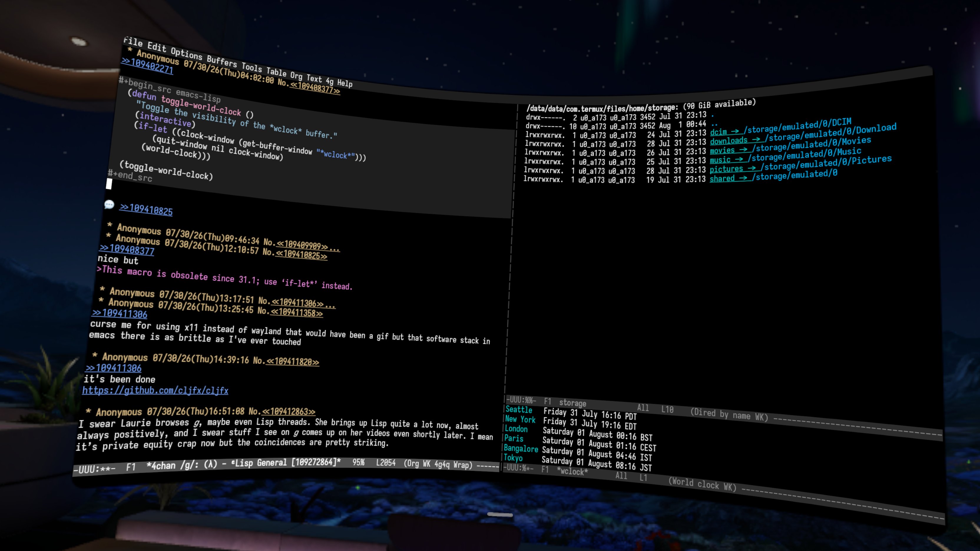
Task: Open the Org menu in the menu bar
Action: [x=297, y=76]
